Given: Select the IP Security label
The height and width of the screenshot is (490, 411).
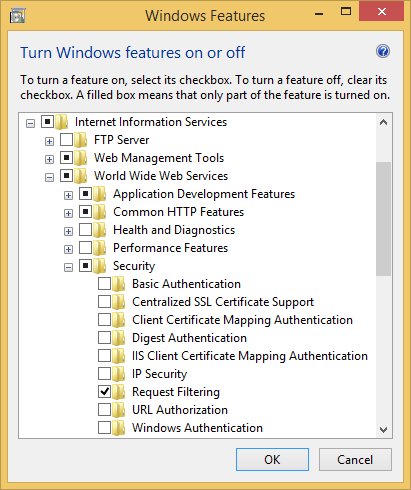Looking at the screenshot, I should pyautogui.click(x=159, y=374).
